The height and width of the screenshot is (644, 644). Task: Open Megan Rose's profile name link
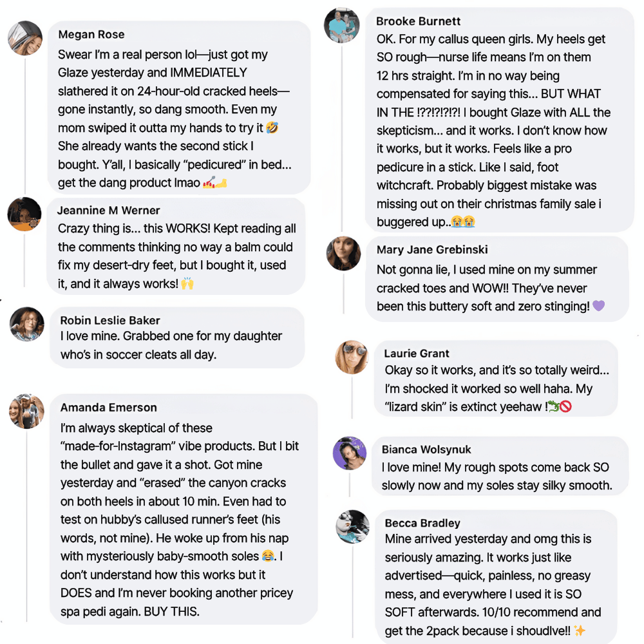click(x=91, y=35)
